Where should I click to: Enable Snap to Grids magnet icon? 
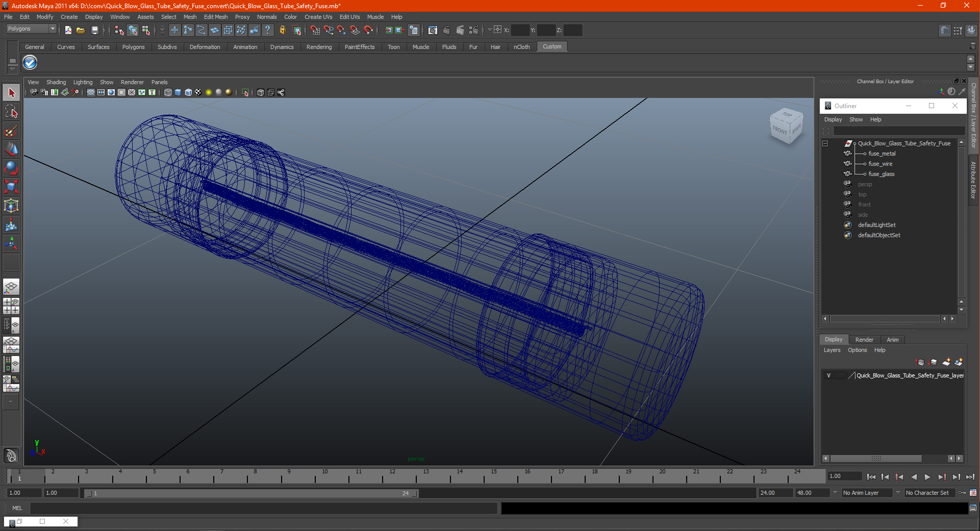[315, 30]
